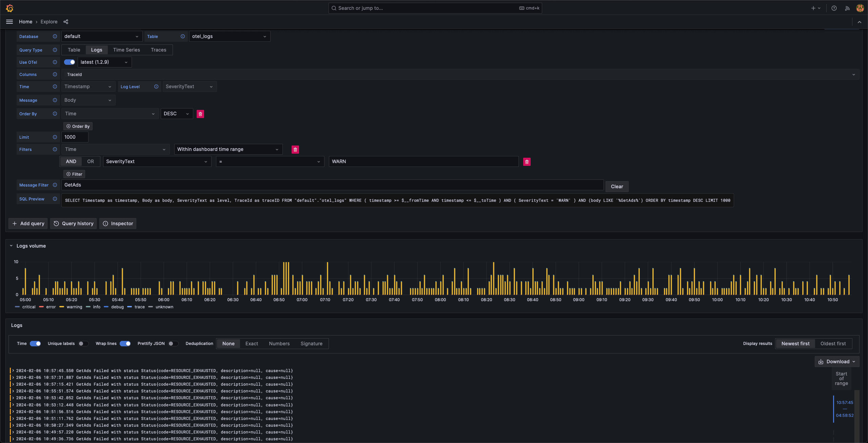Turn on Prettify JSON
The image size is (868, 443).
173,344
